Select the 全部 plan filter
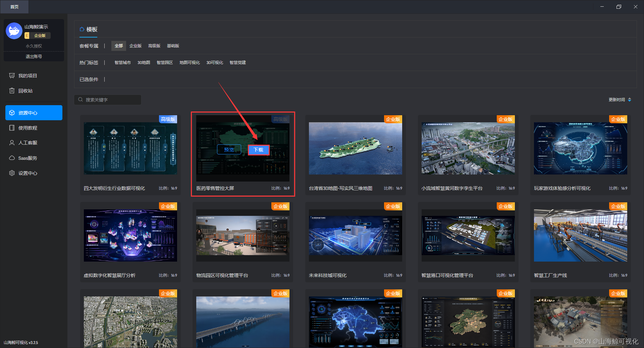The image size is (644, 348). coord(119,46)
